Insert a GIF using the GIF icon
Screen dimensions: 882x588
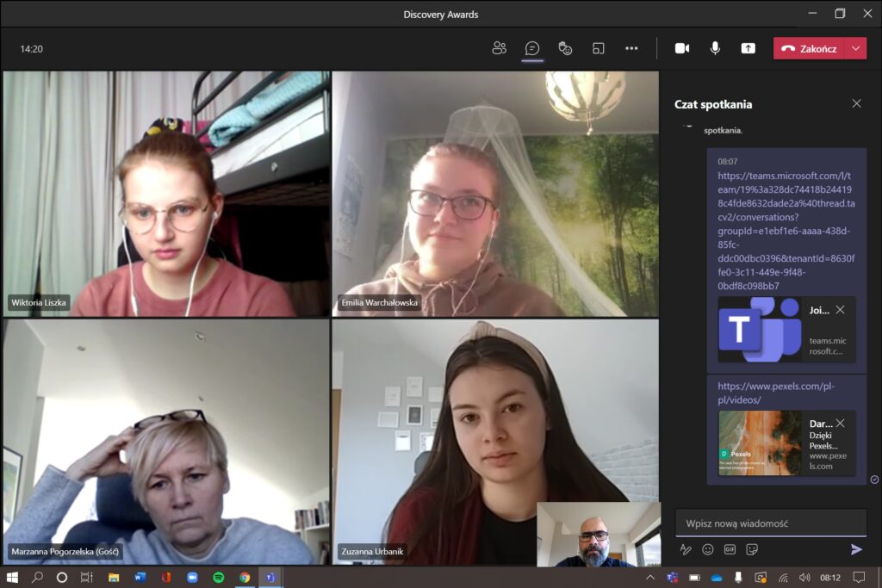tap(730, 549)
